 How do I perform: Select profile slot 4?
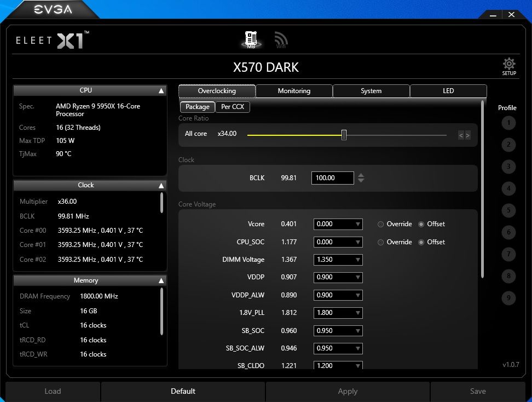(508, 188)
